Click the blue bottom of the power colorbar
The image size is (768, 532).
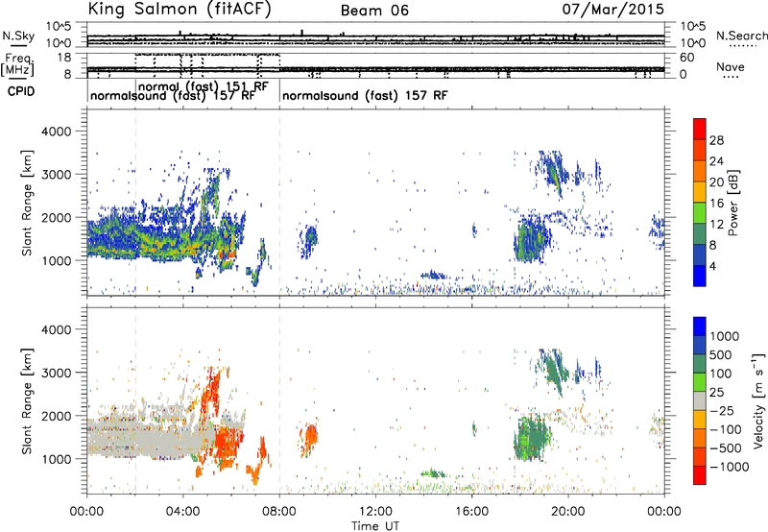pyautogui.click(x=700, y=276)
